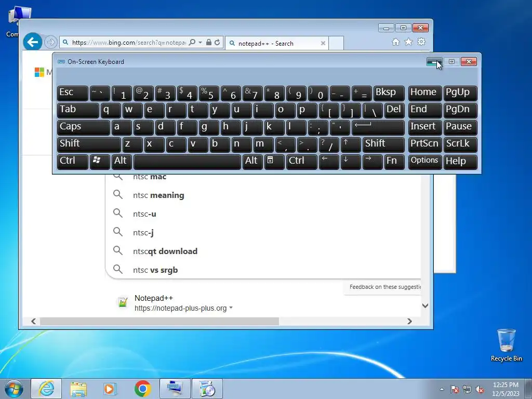Open address bar autocomplete dropdown arrow
The width and height of the screenshot is (532, 399).
(200, 42)
